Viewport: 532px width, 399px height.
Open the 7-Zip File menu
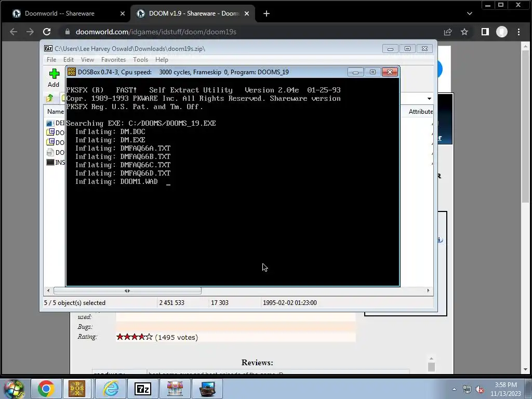pos(51,59)
